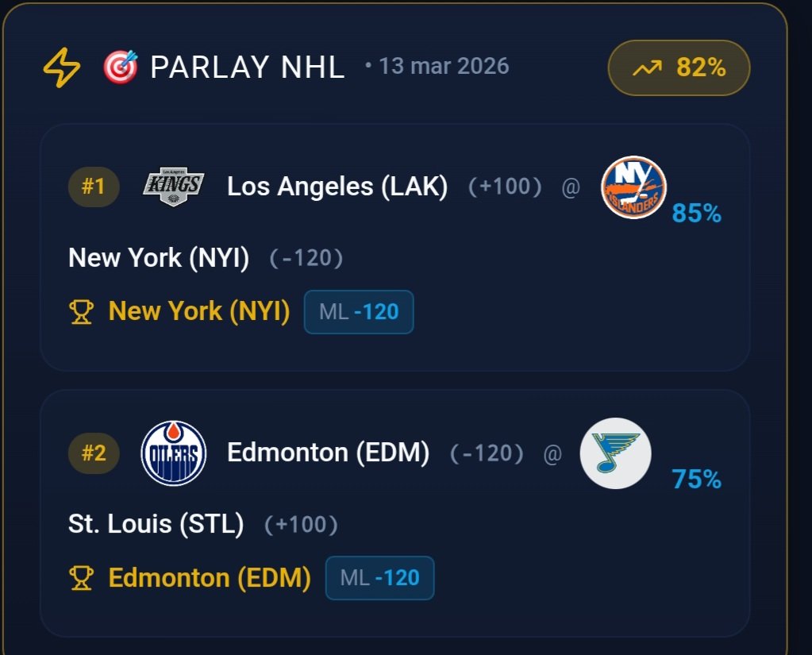Click the St. Louis Blues logo
The width and height of the screenshot is (812, 655).
(615, 453)
